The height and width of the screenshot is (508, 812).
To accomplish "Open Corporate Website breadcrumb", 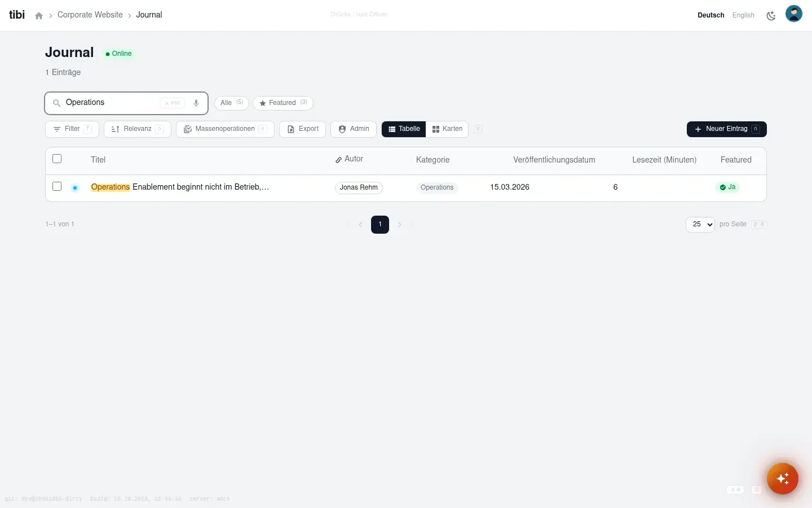I will click(x=90, y=15).
